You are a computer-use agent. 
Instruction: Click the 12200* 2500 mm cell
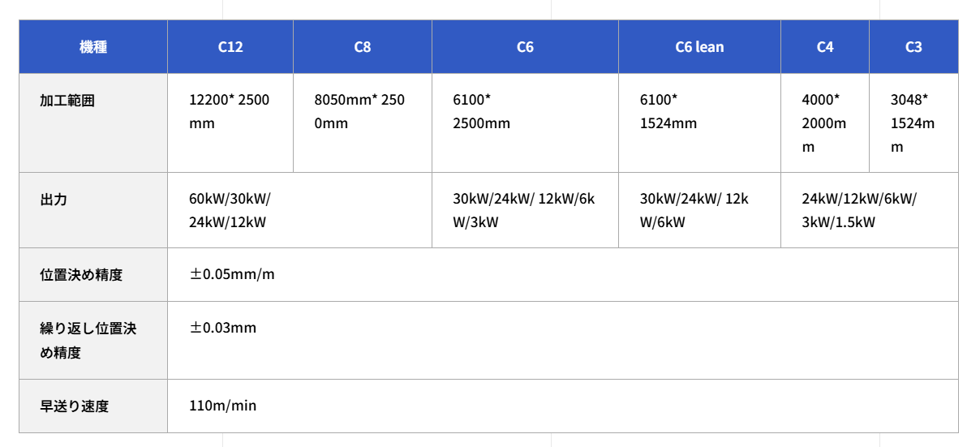click(x=230, y=123)
